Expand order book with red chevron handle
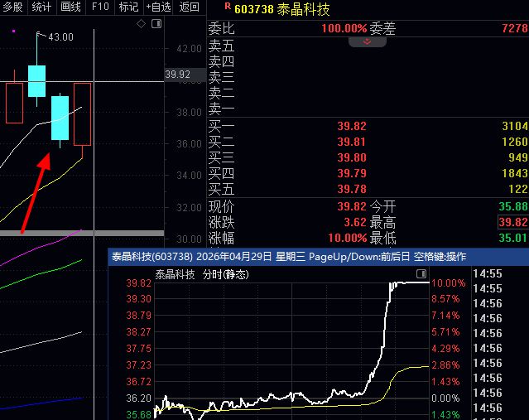The height and width of the screenshot is (420, 529). pos(368,41)
